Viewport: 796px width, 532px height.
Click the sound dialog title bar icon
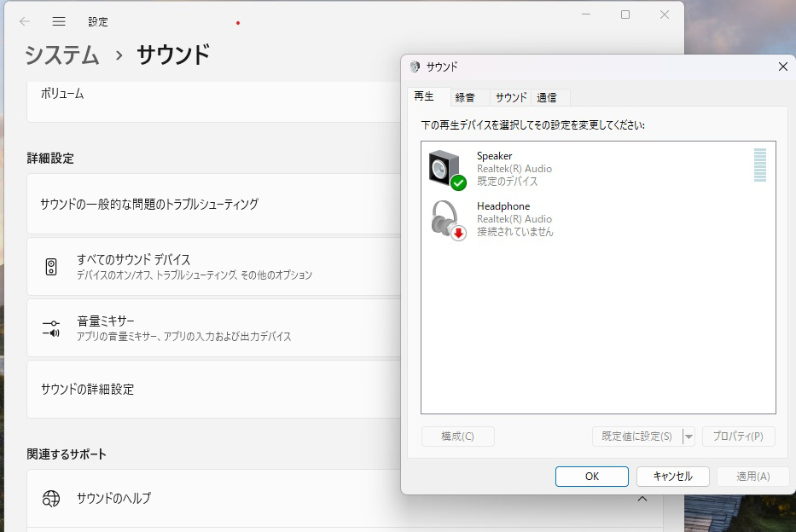click(415, 66)
